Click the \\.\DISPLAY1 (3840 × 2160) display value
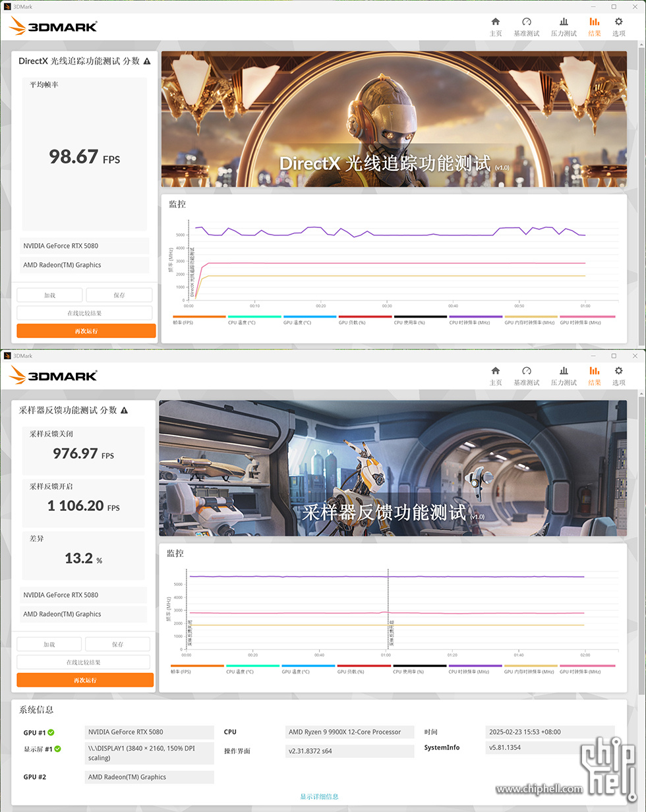 (150, 753)
